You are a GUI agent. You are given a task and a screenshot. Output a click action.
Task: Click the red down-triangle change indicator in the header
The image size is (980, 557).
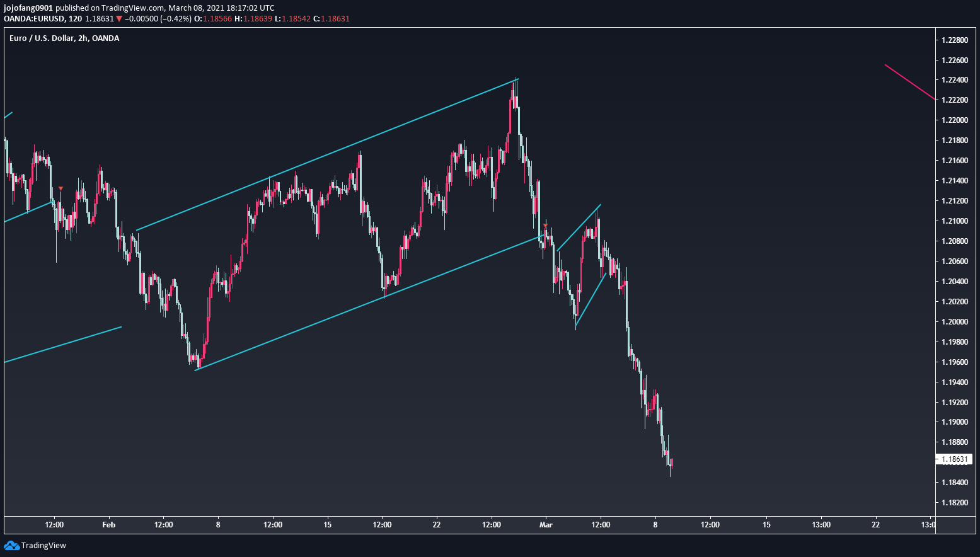point(118,19)
